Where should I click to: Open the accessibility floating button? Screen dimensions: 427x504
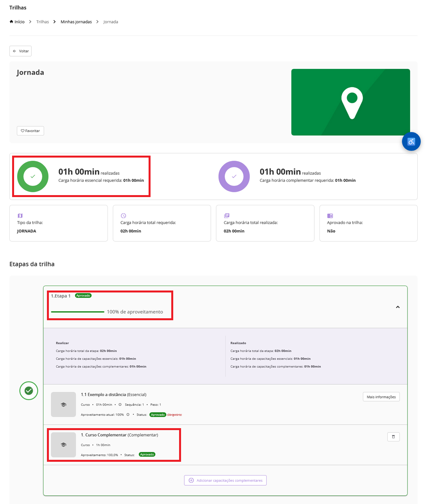(411, 142)
